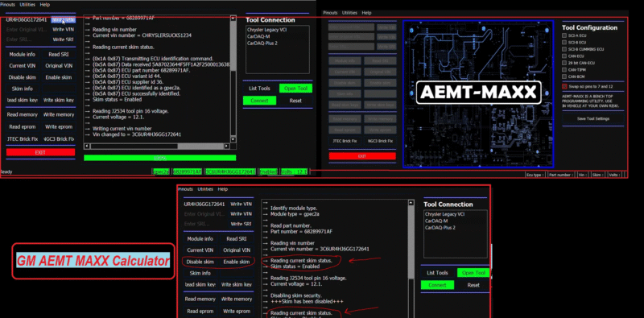Open Help menu in top-left window
The height and width of the screenshot is (318, 644).
[45, 5]
